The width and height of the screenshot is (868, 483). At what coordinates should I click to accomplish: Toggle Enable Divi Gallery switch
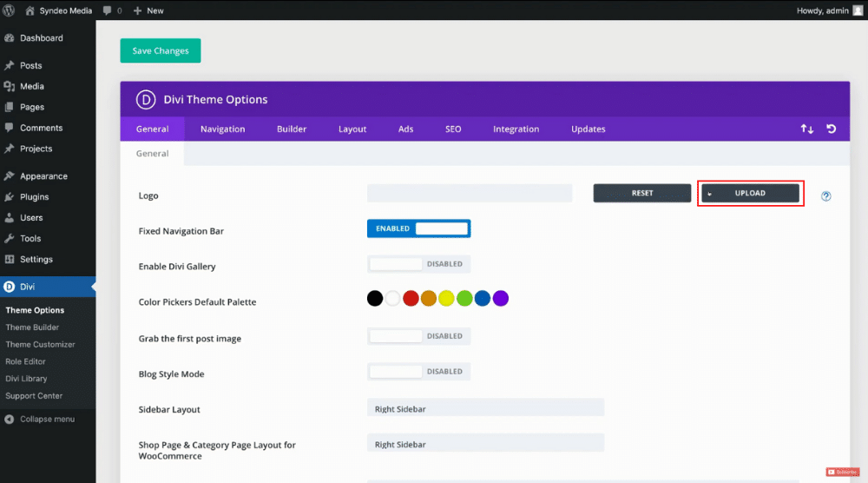tap(418, 264)
